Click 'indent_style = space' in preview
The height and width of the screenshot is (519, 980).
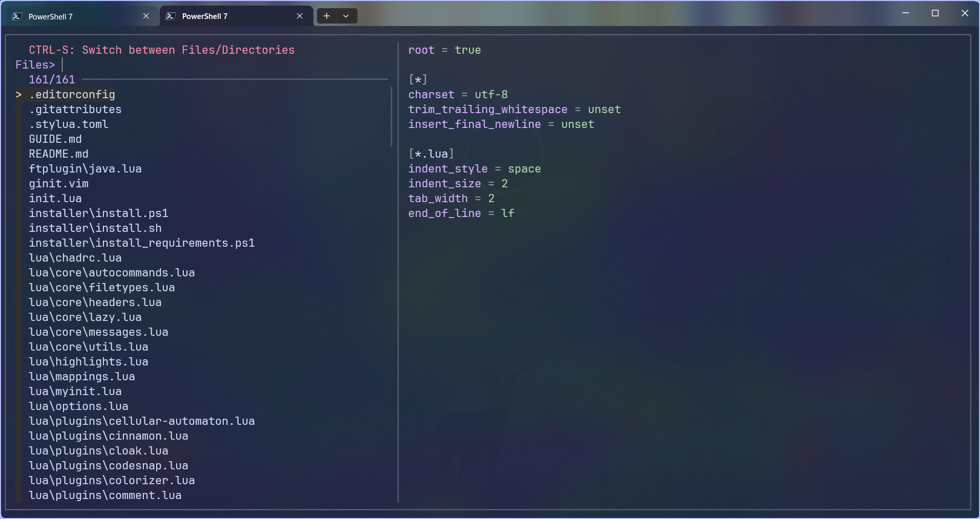click(x=475, y=169)
